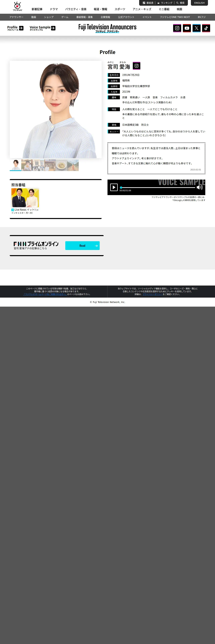Open the スポーツ menu
Viewport: 215px width, 644px height.
(x=120, y=9)
